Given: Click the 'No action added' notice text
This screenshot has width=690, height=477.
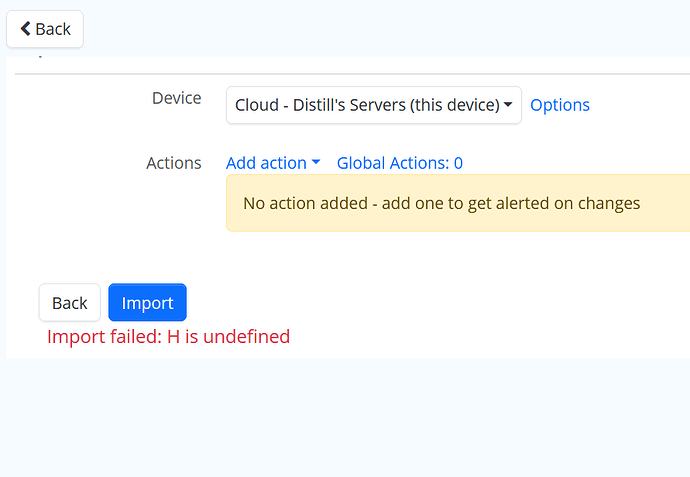Looking at the screenshot, I should [x=441, y=203].
